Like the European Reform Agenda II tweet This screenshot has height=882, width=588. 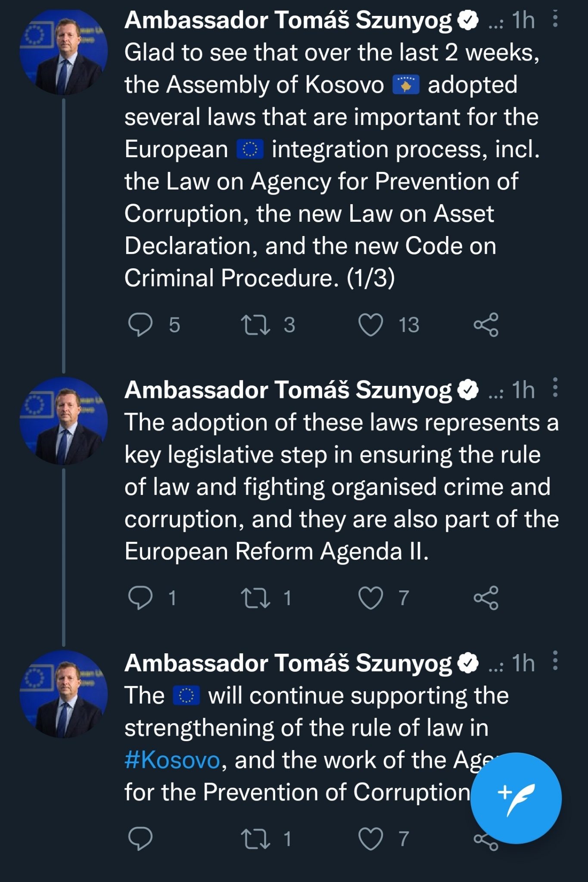tap(370, 598)
